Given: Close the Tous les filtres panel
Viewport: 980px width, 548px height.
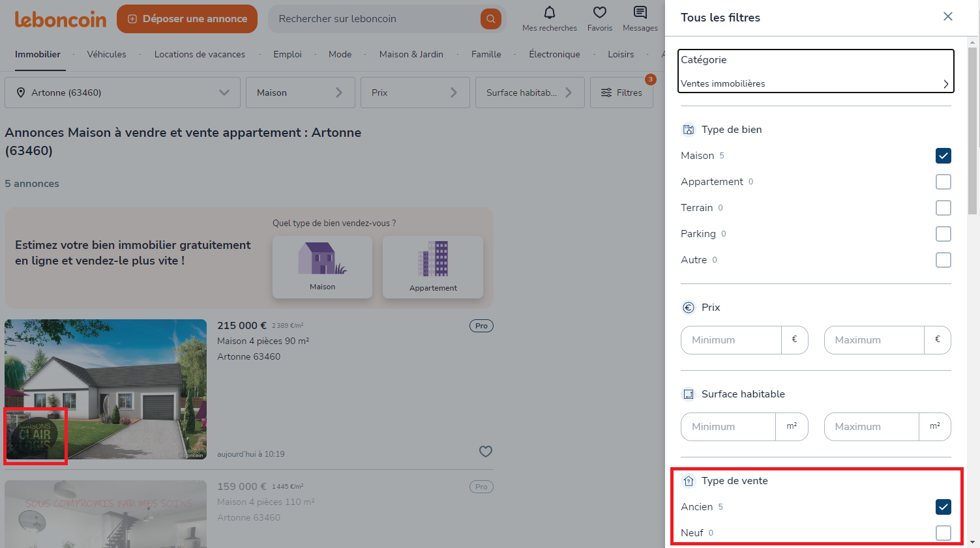Looking at the screenshot, I should click(948, 17).
